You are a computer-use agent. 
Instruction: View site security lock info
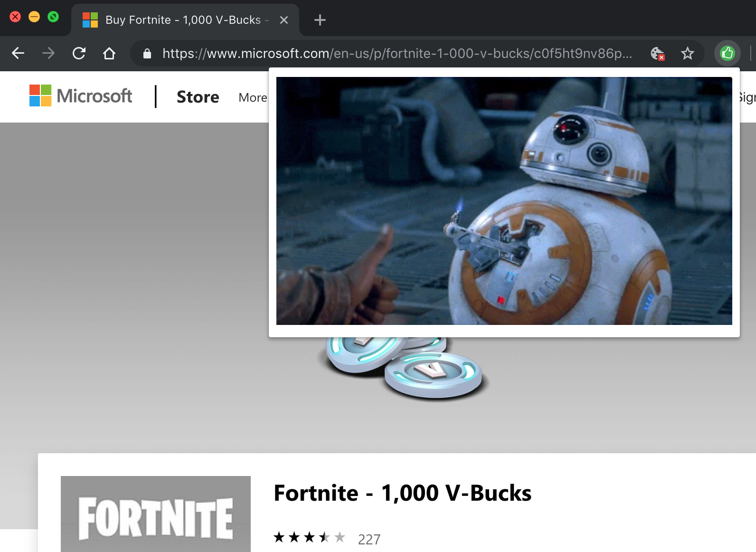point(147,54)
